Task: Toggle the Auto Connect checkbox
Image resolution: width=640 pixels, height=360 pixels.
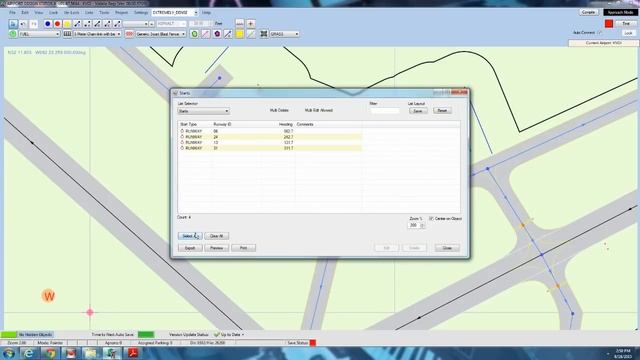Action: (600, 33)
